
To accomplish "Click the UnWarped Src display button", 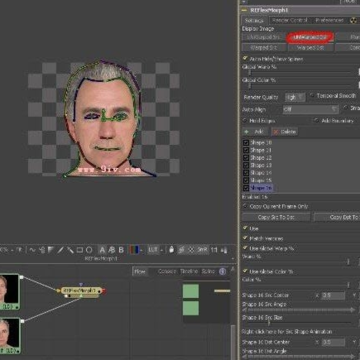I will 264,37.
